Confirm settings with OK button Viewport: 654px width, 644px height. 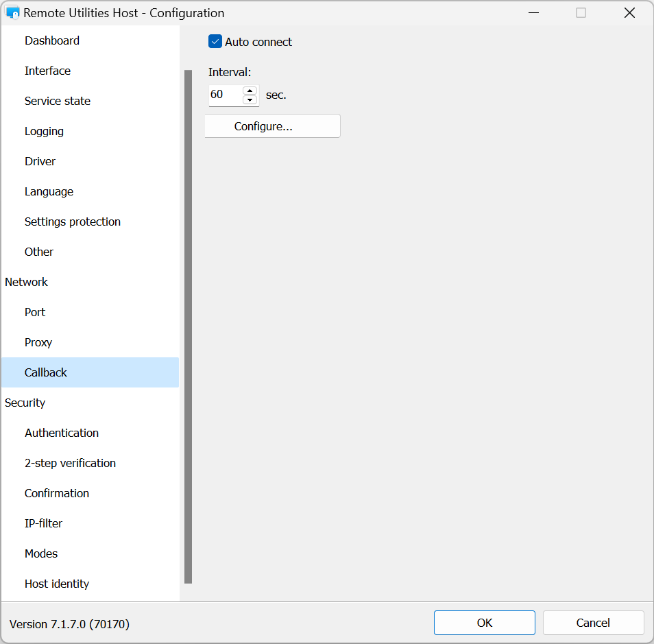coord(484,623)
